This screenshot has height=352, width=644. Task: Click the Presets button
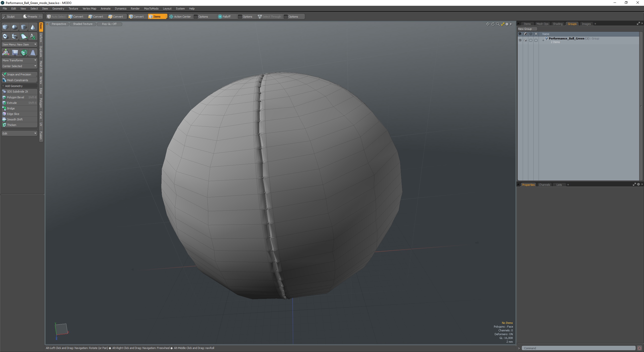[33, 17]
